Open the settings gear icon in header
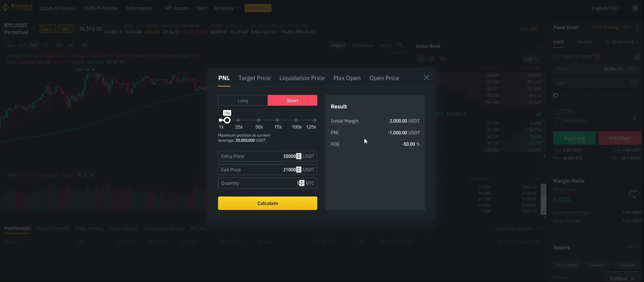Screen dimensions: 644x282 pyautogui.click(x=635, y=8)
